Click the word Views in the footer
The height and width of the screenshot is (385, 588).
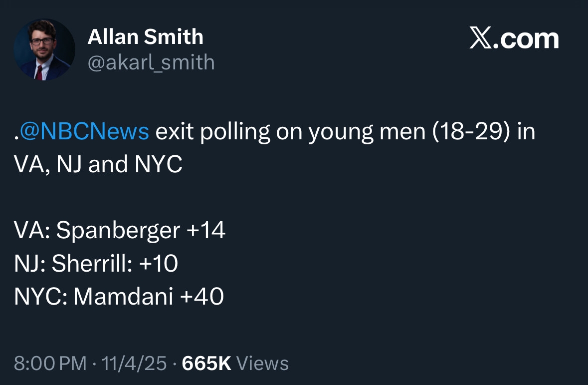262,363
